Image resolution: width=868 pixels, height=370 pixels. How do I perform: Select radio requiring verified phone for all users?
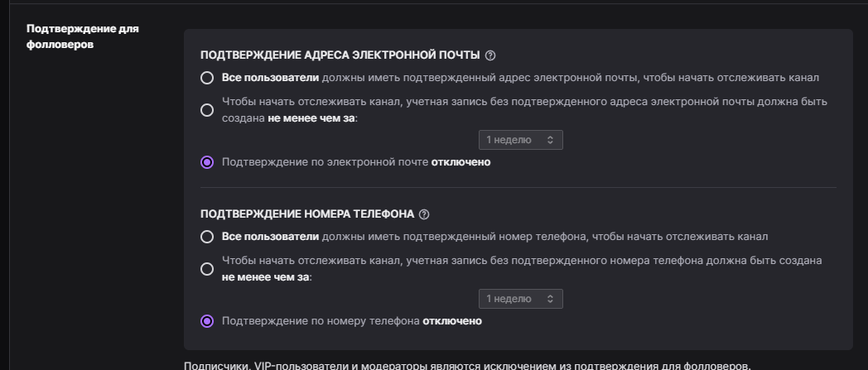207,237
